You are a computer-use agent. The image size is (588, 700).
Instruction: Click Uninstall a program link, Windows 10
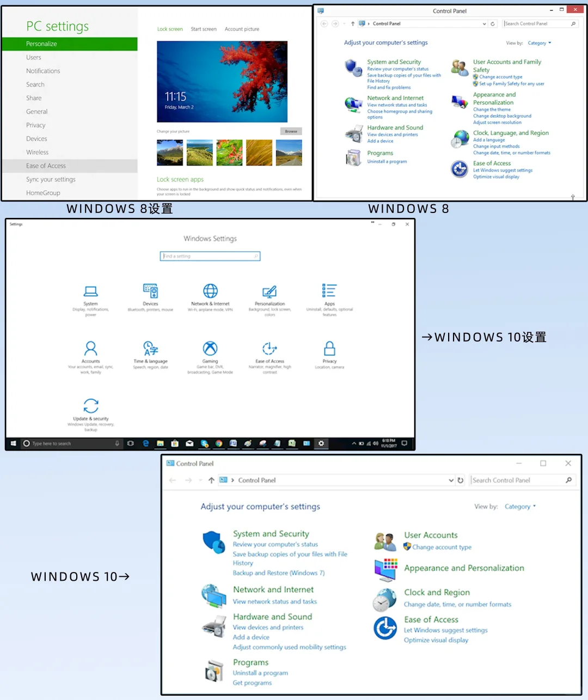[260, 673]
